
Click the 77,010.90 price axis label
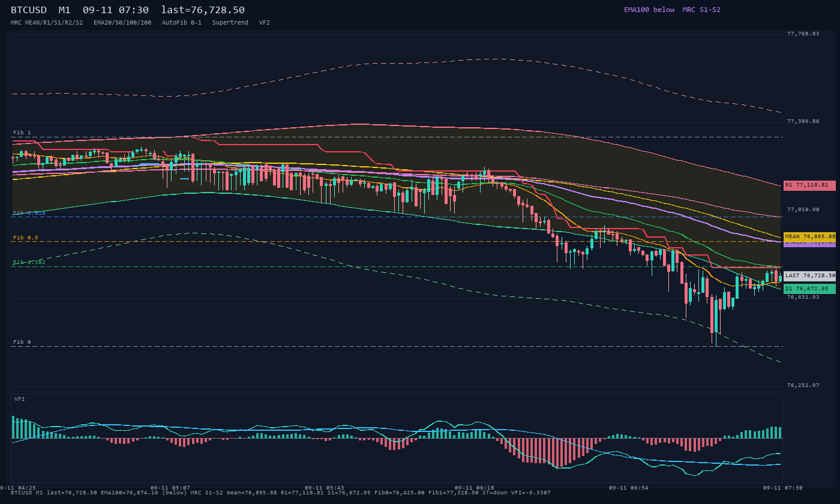[803, 209]
